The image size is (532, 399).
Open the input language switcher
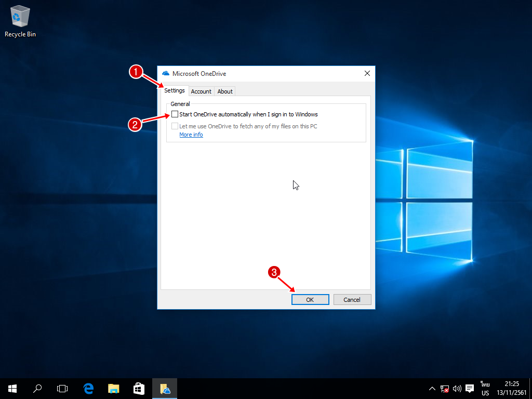[485, 388]
